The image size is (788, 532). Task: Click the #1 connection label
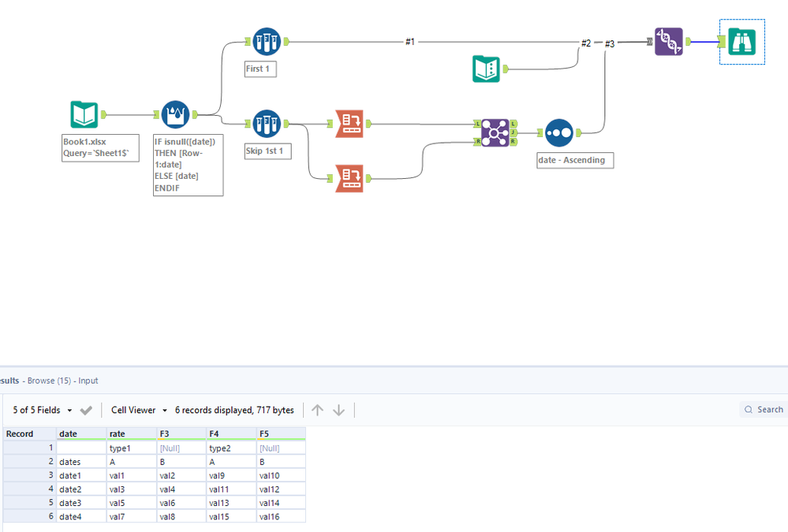click(x=410, y=42)
